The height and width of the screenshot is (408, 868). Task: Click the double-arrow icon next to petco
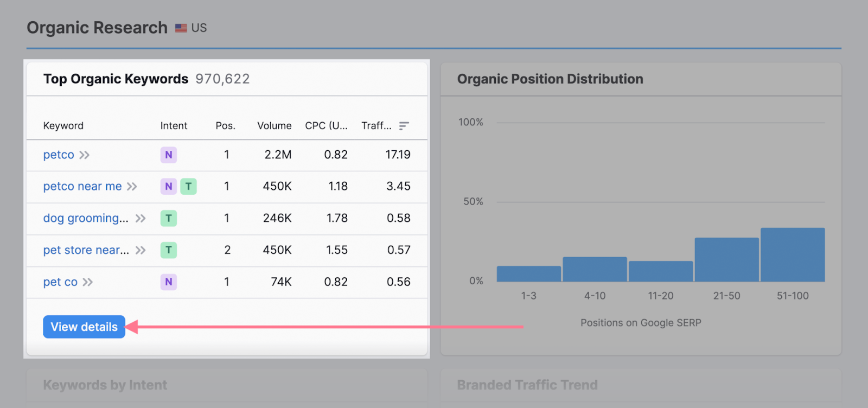[84, 155]
